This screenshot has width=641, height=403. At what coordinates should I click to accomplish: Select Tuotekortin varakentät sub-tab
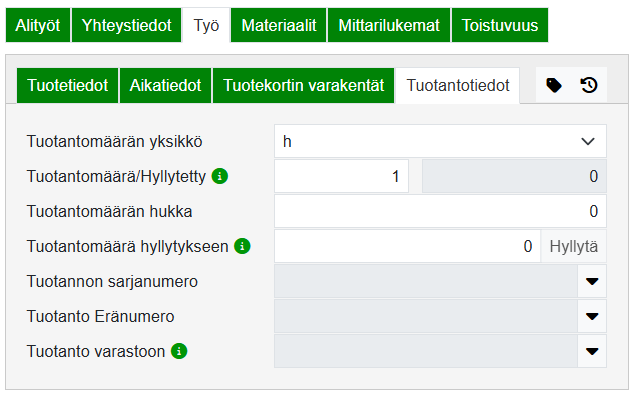point(304,86)
